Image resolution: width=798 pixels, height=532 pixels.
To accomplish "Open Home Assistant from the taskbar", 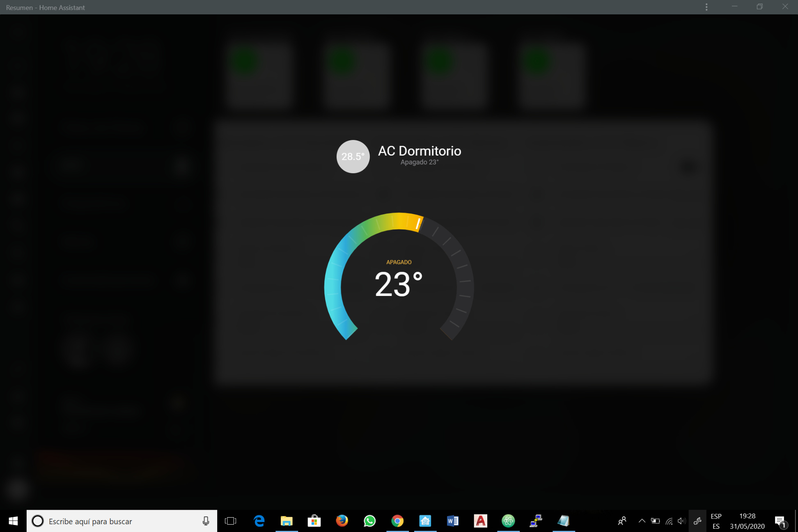I will tap(425, 521).
